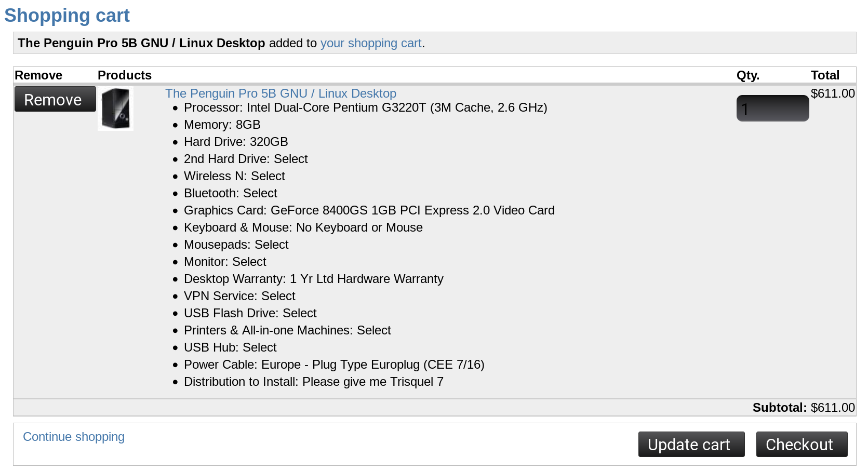The image size is (868, 471).
Task: Open the 'your shopping cart' link
Action: pyautogui.click(x=370, y=43)
